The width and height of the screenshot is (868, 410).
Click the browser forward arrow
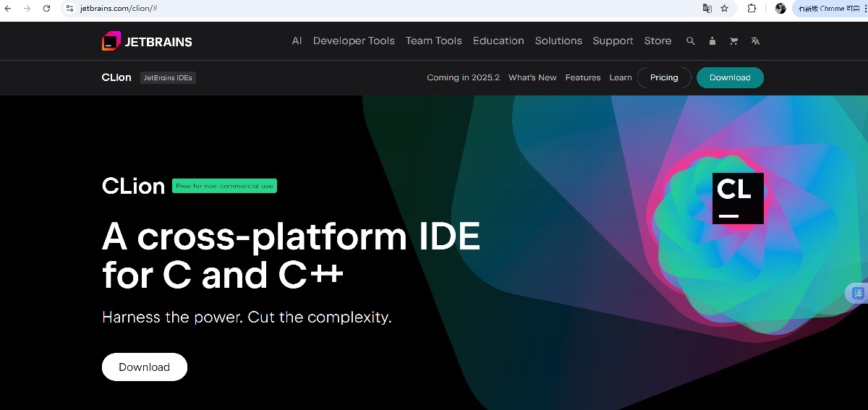point(27,9)
